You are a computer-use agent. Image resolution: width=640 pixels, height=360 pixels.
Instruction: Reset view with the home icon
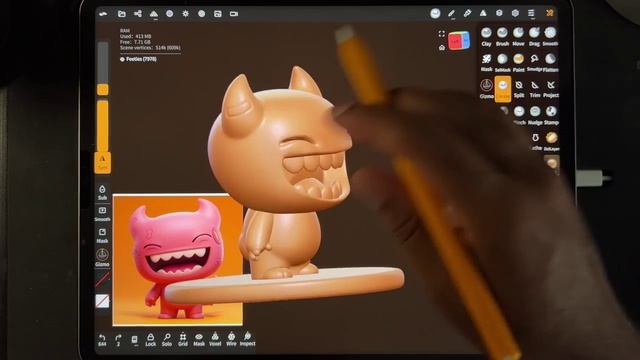441,48
